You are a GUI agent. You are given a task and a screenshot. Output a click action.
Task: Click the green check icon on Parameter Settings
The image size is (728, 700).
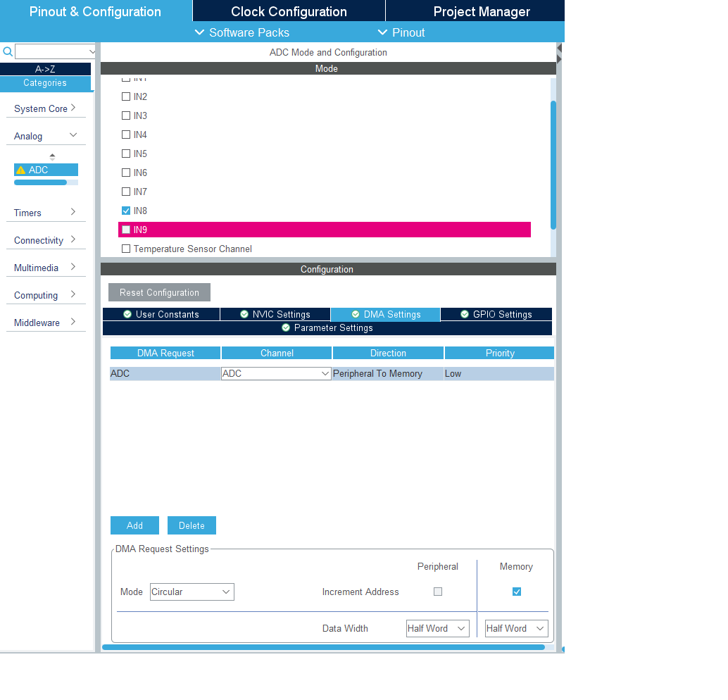tap(286, 328)
